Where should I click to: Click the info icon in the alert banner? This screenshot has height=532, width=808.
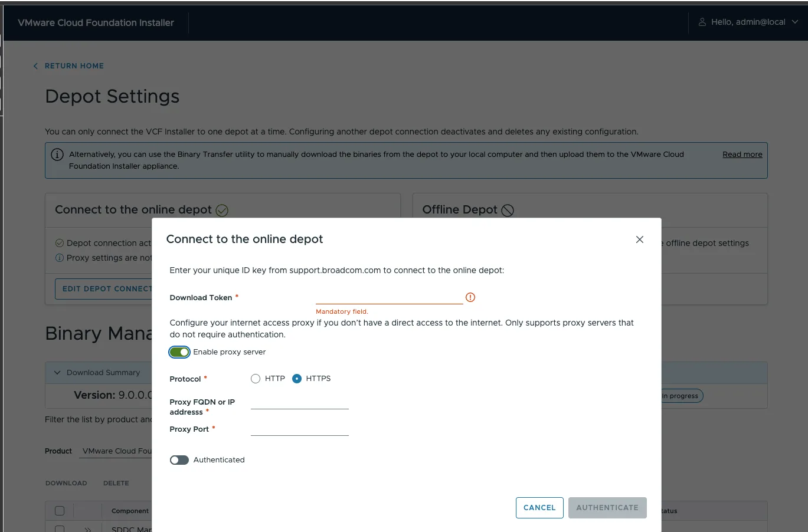tap(57, 155)
